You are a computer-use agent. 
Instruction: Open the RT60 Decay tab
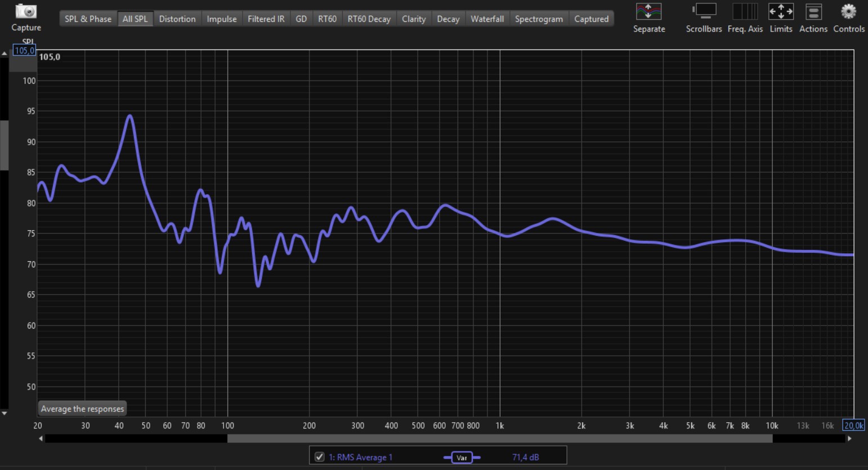(369, 19)
